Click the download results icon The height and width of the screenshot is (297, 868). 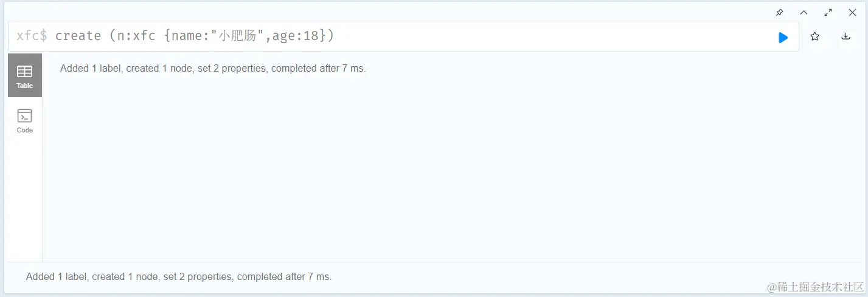tap(845, 36)
